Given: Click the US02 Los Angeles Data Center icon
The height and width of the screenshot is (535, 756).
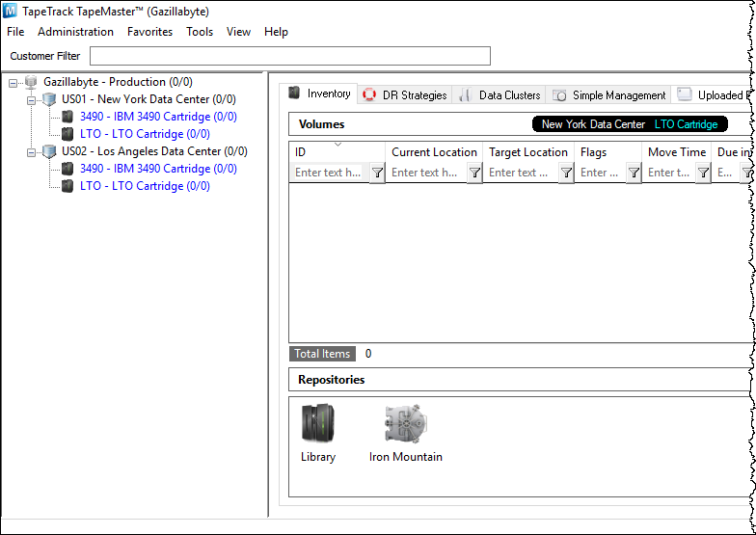Looking at the screenshot, I should pos(49,151).
